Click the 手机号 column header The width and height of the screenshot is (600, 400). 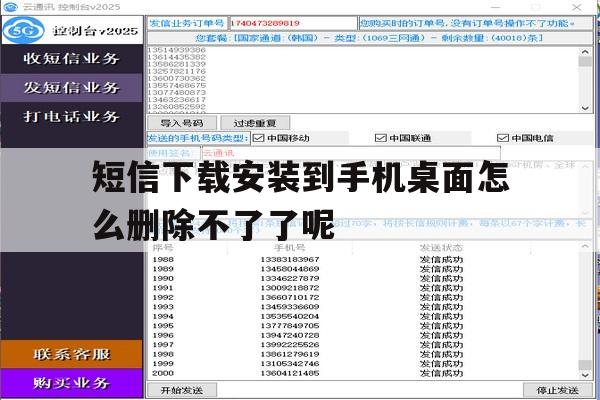coord(290,248)
